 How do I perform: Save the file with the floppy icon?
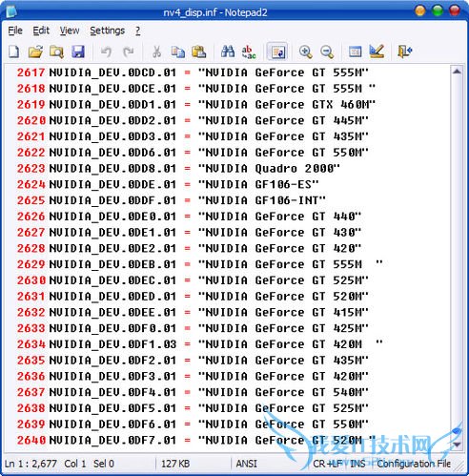(78, 52)
